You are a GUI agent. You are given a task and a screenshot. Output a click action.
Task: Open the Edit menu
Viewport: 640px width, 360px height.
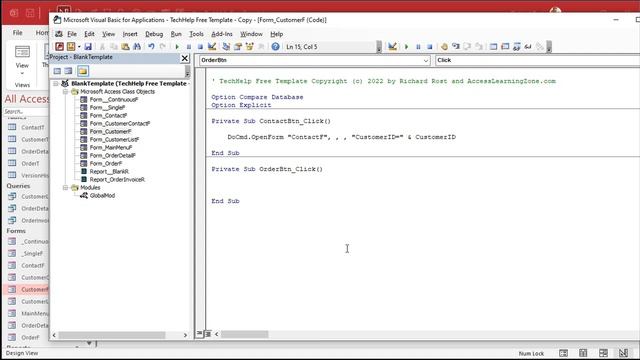[89, 34]
